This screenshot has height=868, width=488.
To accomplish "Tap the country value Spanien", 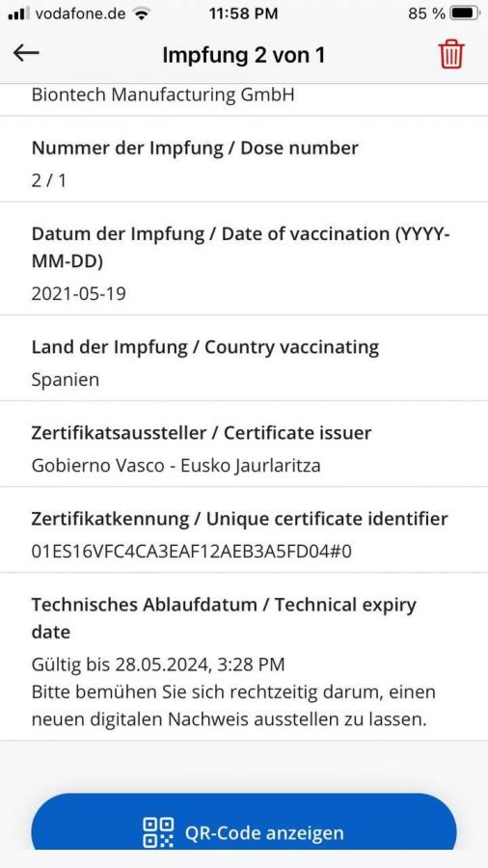I will tap(66, 380).
